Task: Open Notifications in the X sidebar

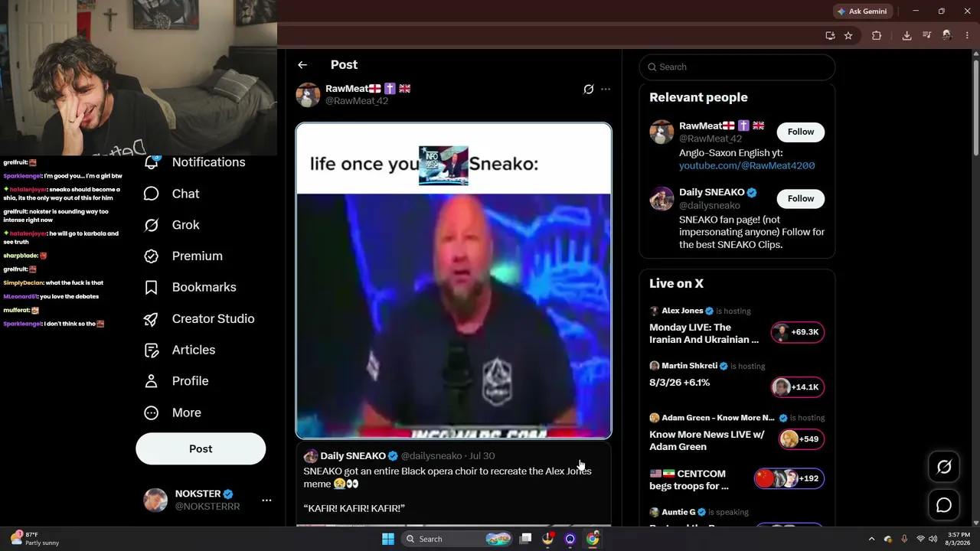Action: pyautogui.click(x=194, y=162)
